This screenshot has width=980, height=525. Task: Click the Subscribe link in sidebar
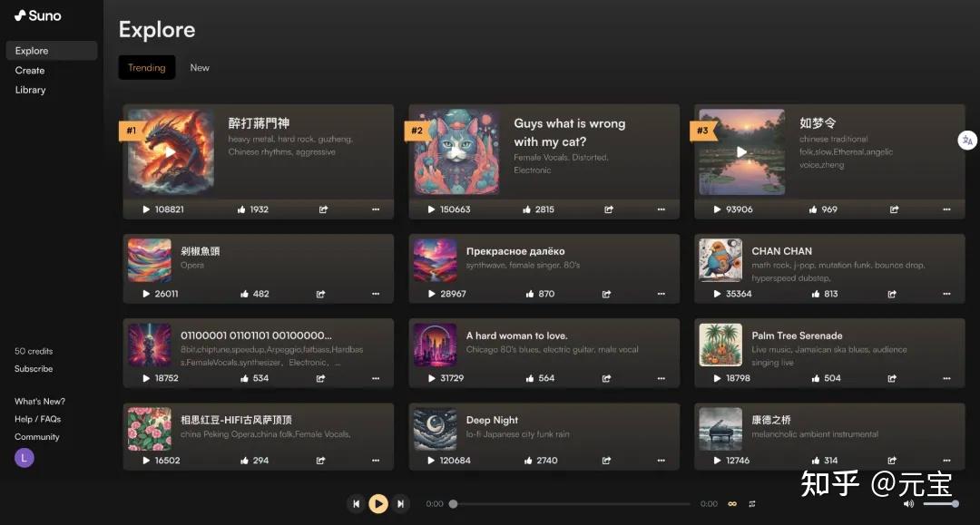[x=34, y=368]
